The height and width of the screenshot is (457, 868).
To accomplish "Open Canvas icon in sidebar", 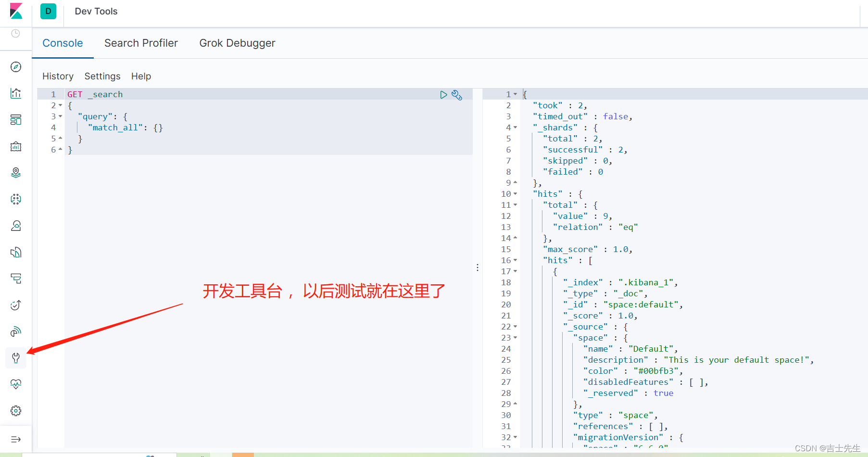I will (x=16, y=146).
